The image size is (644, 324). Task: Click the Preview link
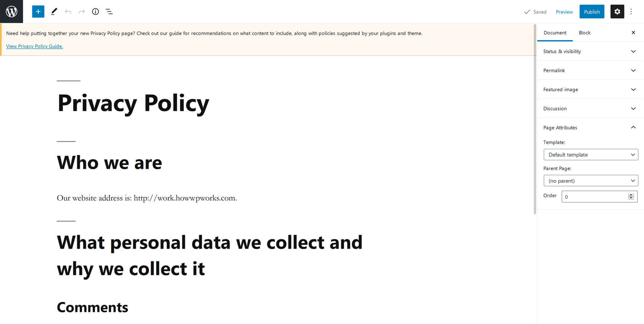(x=564, y=12)
